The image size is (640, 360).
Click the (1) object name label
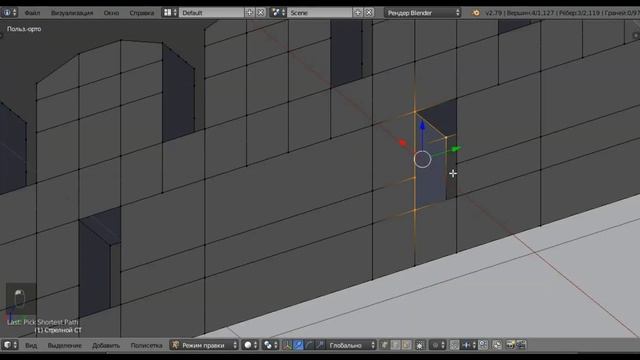(58, 330)
